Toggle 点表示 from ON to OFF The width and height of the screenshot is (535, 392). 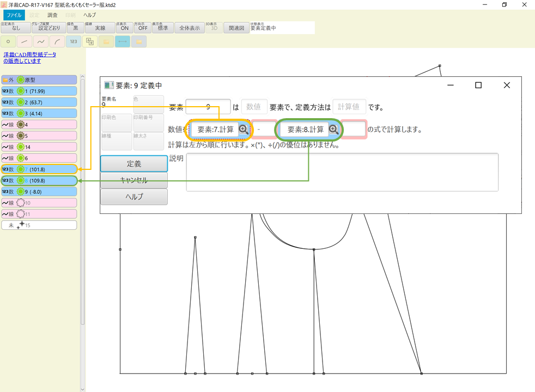click(x=125, y=27)
